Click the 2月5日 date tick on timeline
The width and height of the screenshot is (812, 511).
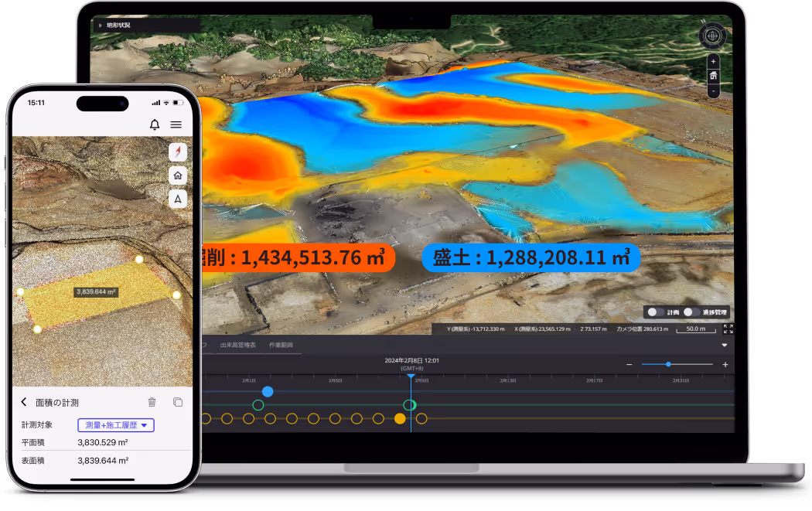coord(335,380)
